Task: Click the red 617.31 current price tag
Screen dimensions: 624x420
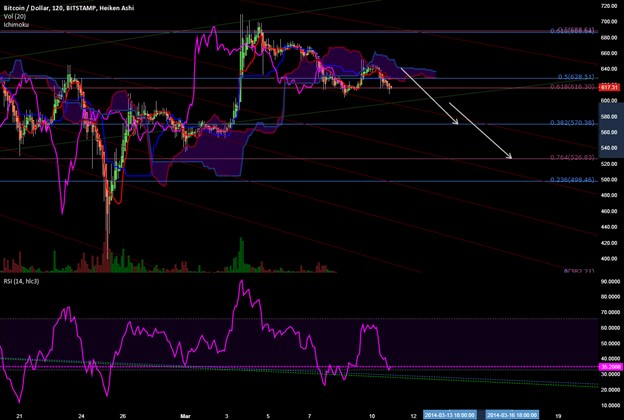Action: pyautogui.click(x=609, y=87)
